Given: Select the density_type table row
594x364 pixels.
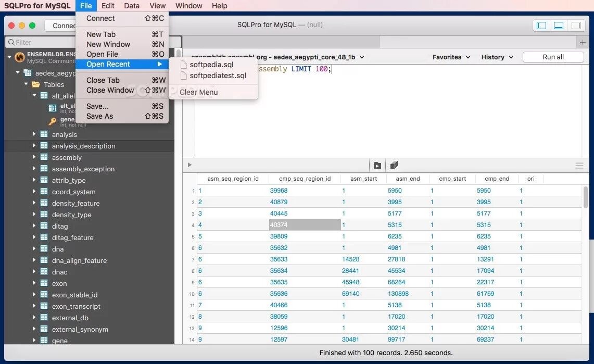Looking at the screenshot, I should [90, 215].
